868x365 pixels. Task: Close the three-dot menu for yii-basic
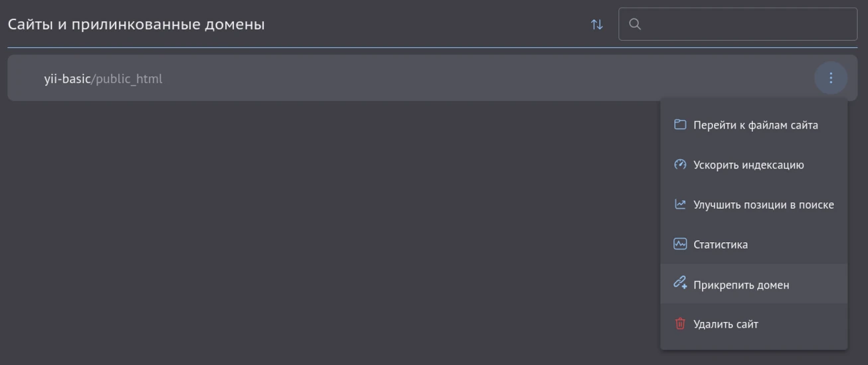830,78
